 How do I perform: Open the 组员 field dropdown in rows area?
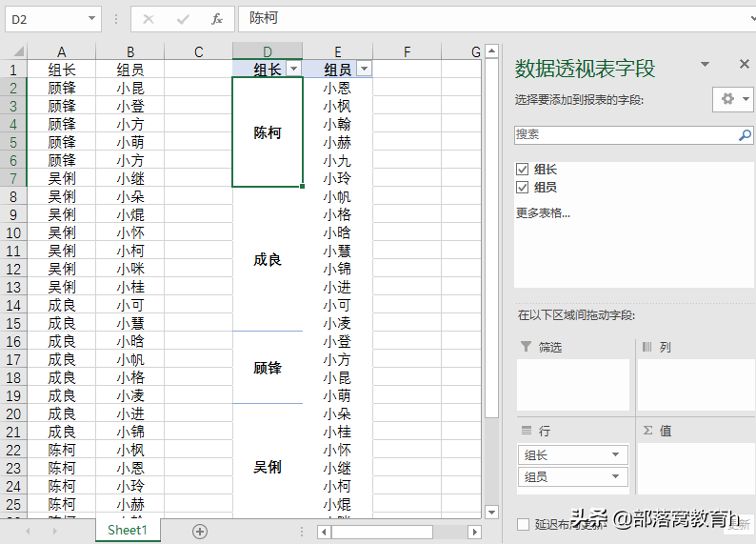click(x=616, y=477)
